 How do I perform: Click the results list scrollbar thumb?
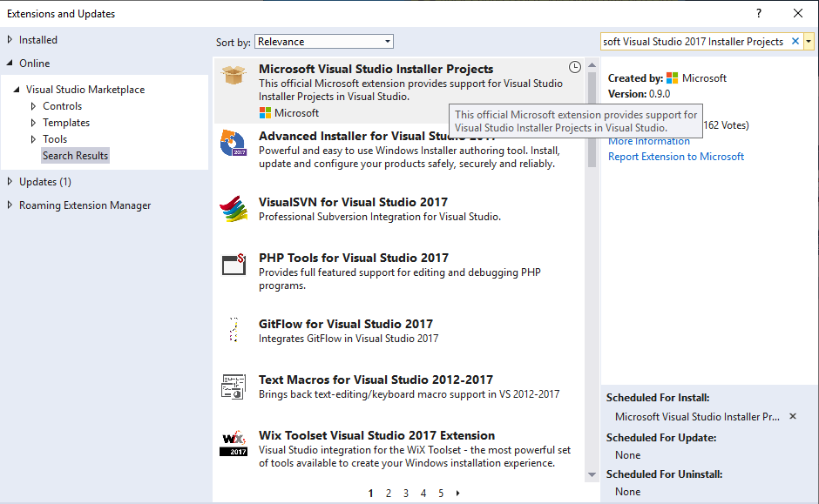592,119
